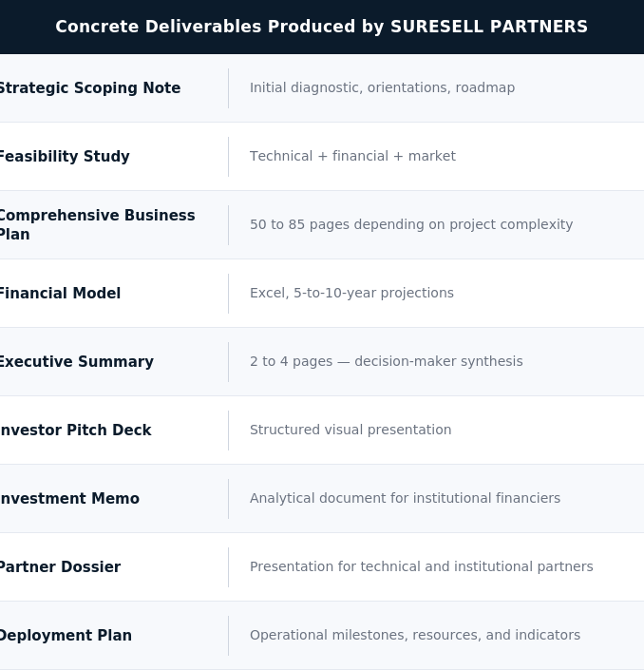Viewport: 644px width, 670px height.
Task: Click the 'Excel, 5-to-10-year projections' text
Action: 351,293
